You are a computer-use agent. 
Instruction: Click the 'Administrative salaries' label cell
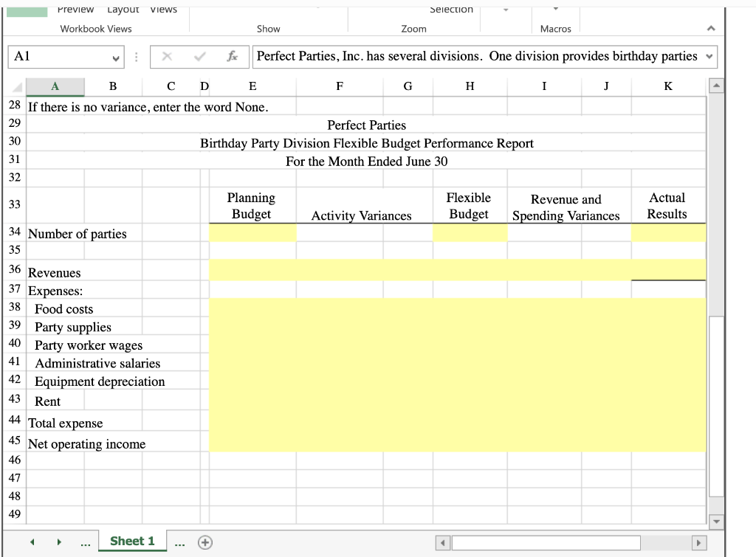click(97, 363)
